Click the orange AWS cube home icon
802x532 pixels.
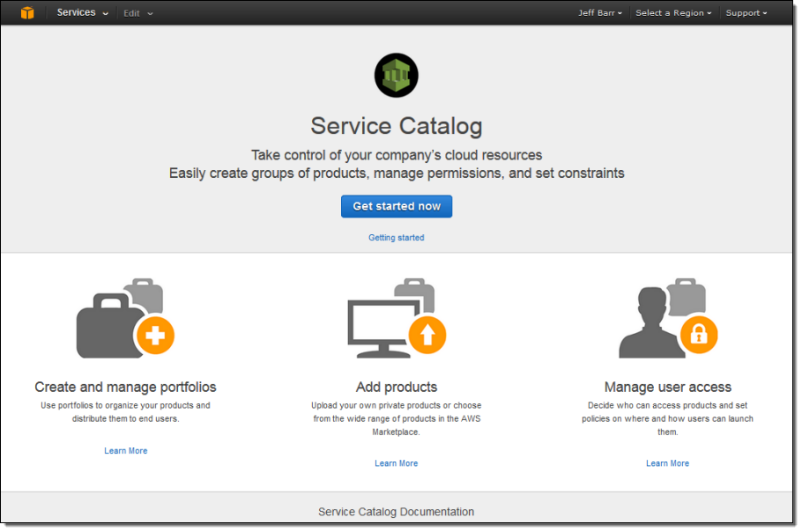click(27, 13)
